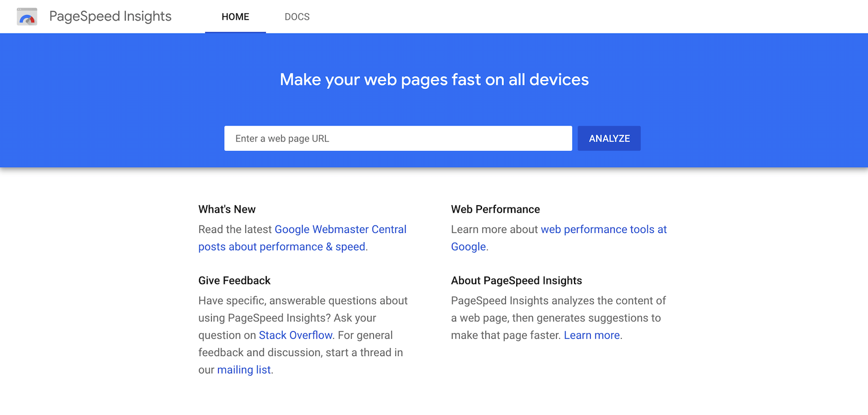
Task: Open the Google Webmaster Central posts link
Action: (340, 229)
